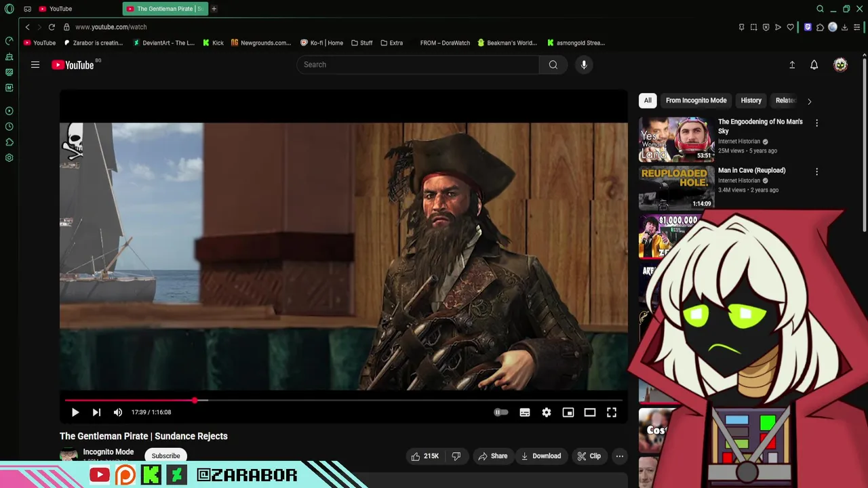Open Easy Setup sliders icon
This screenshot has height=488, width=868.
[857, 27]
